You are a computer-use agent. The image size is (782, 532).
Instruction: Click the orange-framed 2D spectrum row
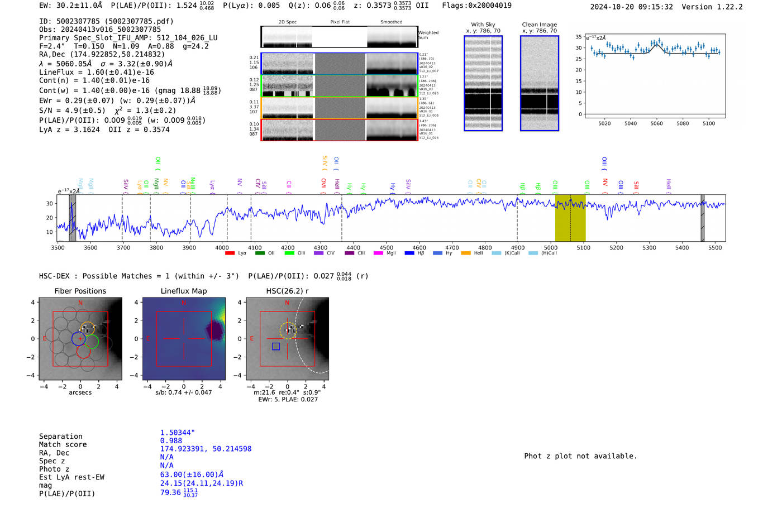[x=340, y=108]
